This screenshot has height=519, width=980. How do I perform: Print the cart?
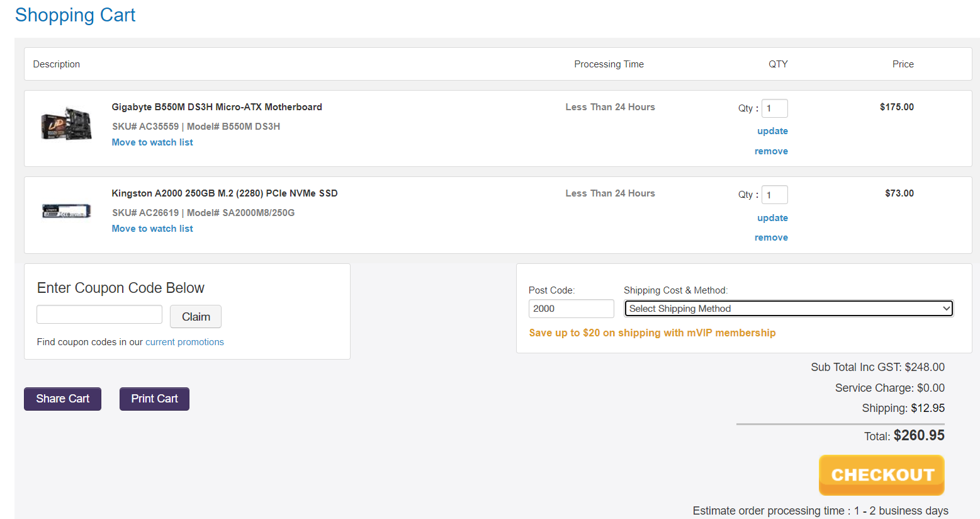click(x=154, y=399)
